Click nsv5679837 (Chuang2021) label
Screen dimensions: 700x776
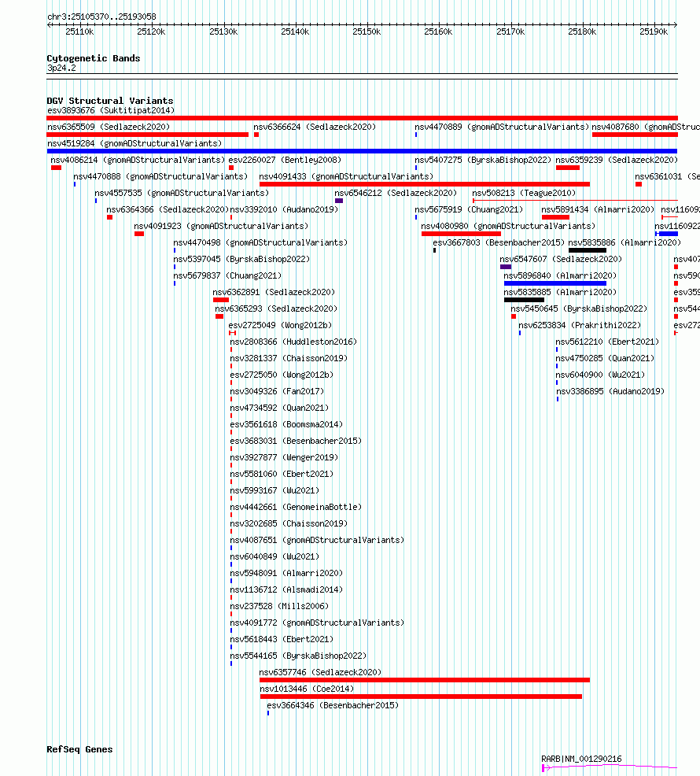[x=227, y=275]
